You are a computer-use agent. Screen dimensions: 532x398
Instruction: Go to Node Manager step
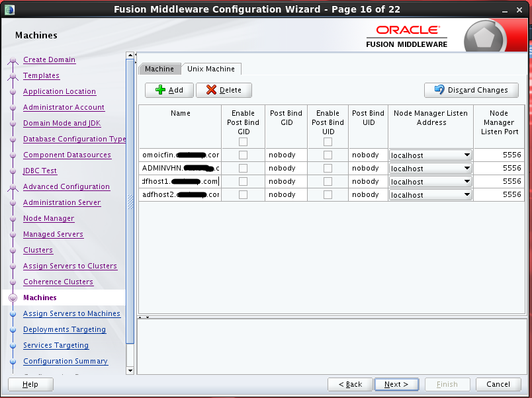coord(48,219)
